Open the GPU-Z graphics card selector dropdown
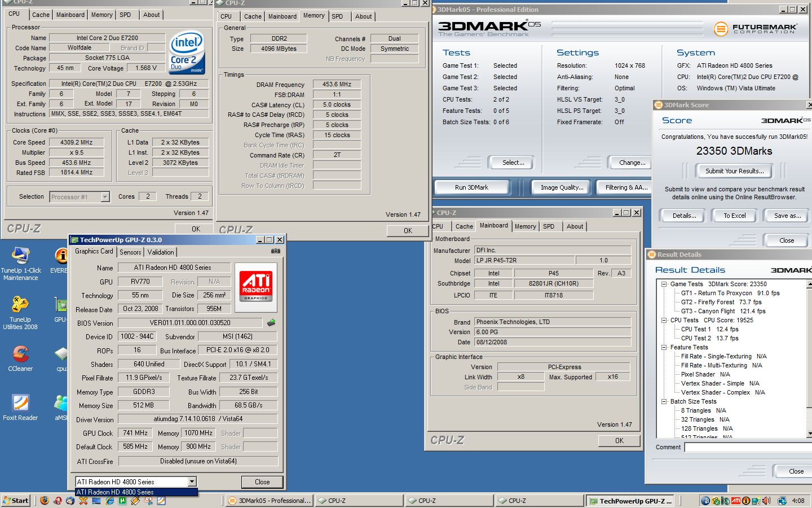This screenshot has height=508, width=812. 192,481
